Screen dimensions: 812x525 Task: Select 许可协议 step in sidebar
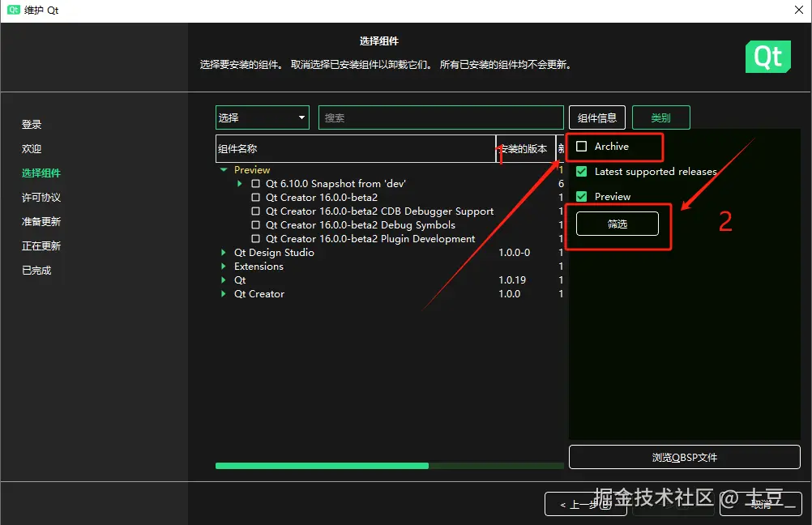click(41, 197)
